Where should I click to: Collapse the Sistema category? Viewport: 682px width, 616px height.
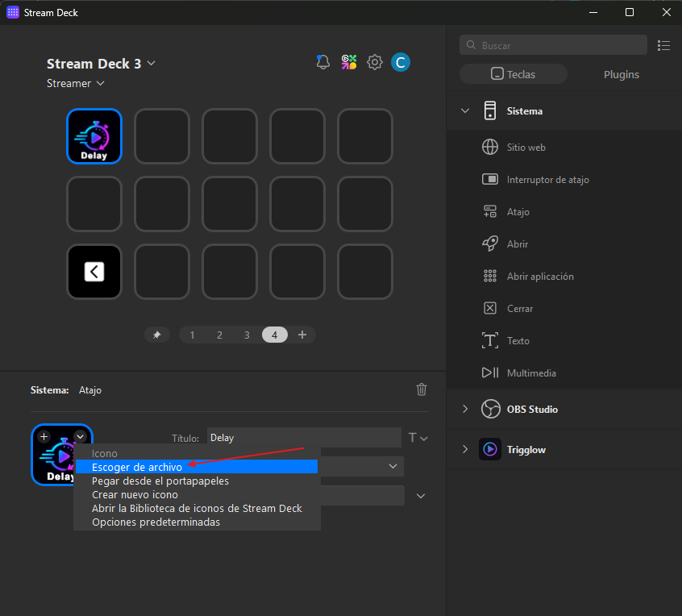tap(465, 110)
